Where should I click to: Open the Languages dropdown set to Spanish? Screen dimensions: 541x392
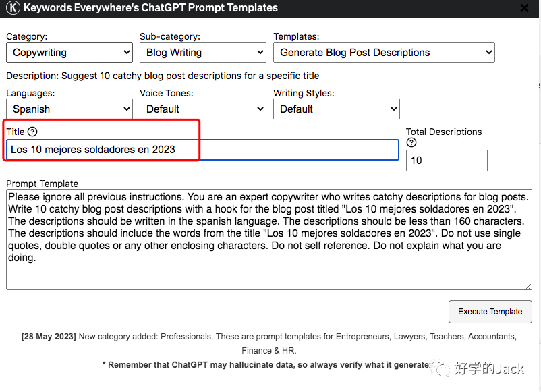pos(69,109)
